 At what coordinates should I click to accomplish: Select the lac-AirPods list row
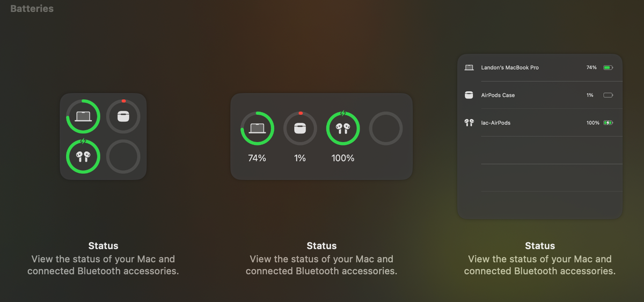pyautogui.click(x=540, y=123)
